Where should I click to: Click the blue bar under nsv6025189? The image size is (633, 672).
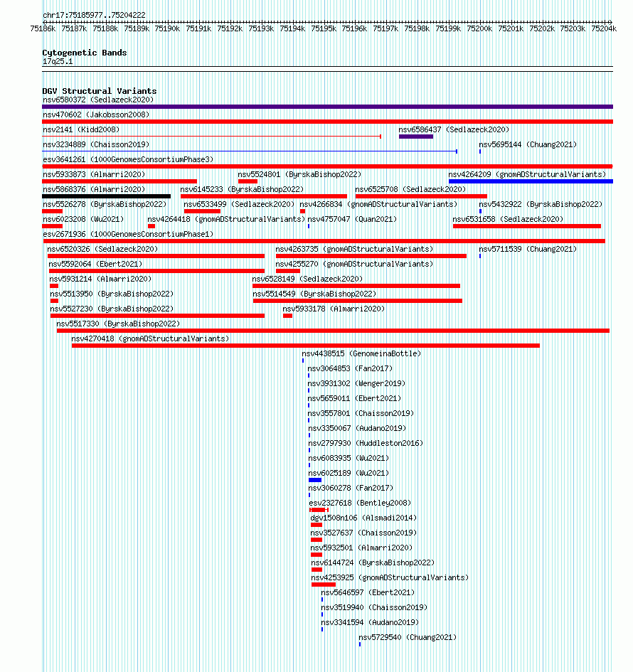(x=315, y=480)
